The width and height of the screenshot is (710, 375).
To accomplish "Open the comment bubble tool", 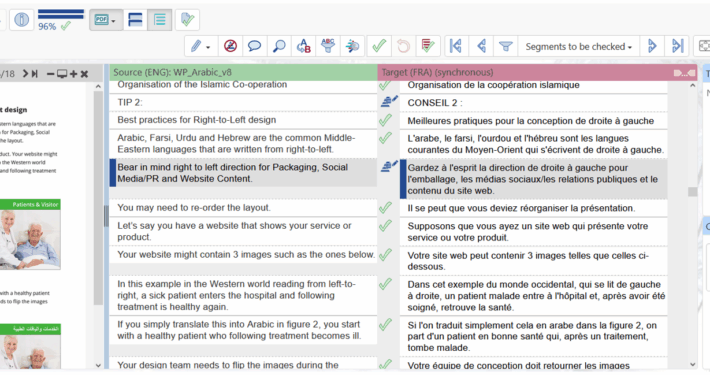I will (254, 46).
